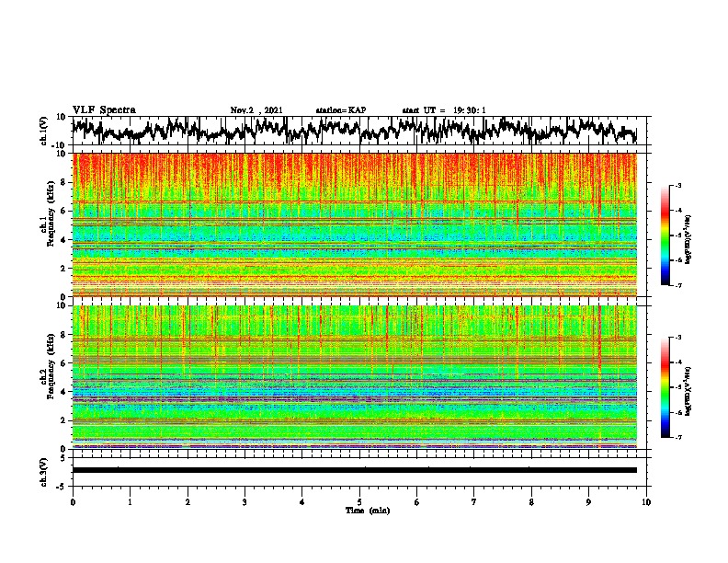
Task: Click the ch.1 spectrogram panel
Action: pyautogui.click(x=354, y=224)
